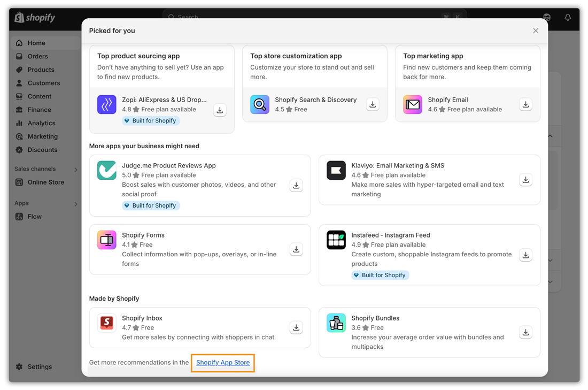Click the Shopify Search & Discovery logo

[x=260, y=104]
